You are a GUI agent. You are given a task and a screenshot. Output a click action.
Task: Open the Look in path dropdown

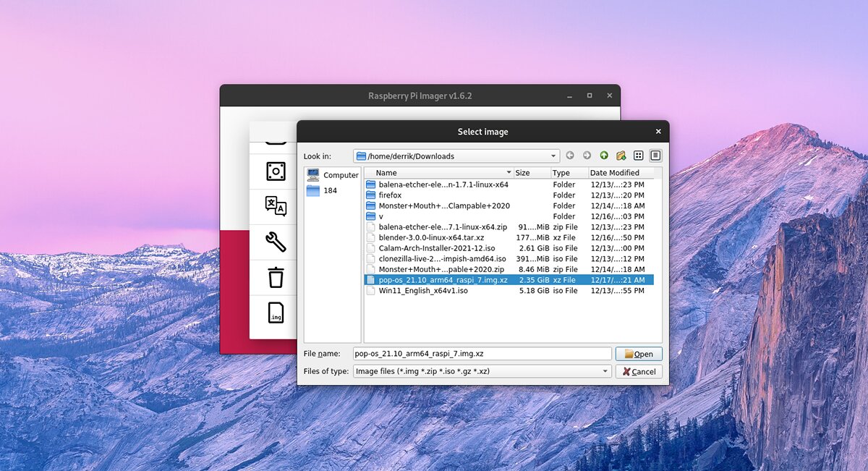coord(553,156)
